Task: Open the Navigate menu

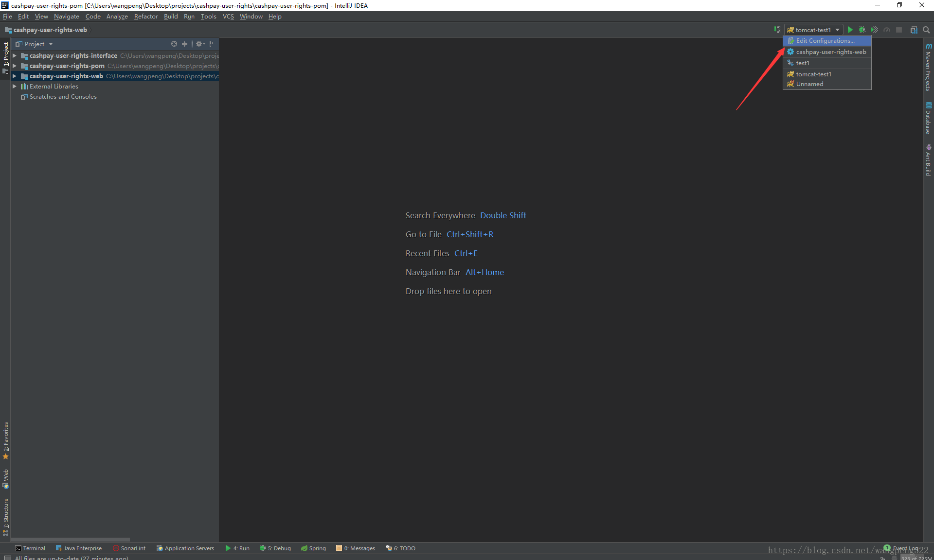Action: click(67, 17)
